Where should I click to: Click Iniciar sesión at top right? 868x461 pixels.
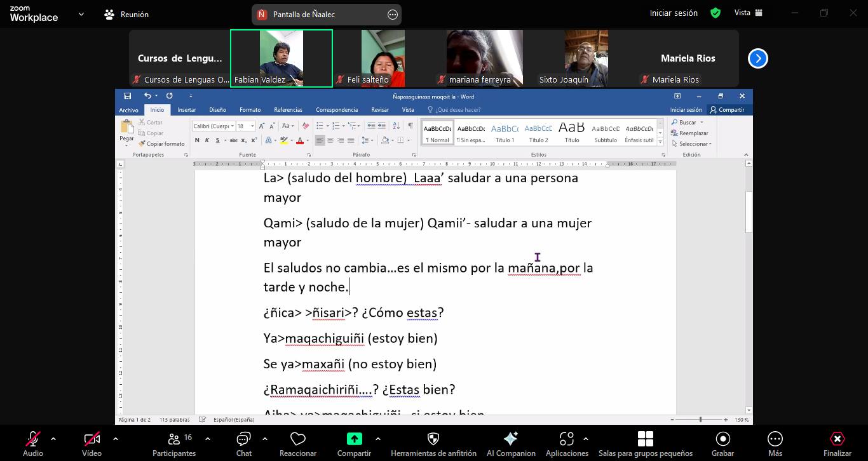tap(674, 13)
